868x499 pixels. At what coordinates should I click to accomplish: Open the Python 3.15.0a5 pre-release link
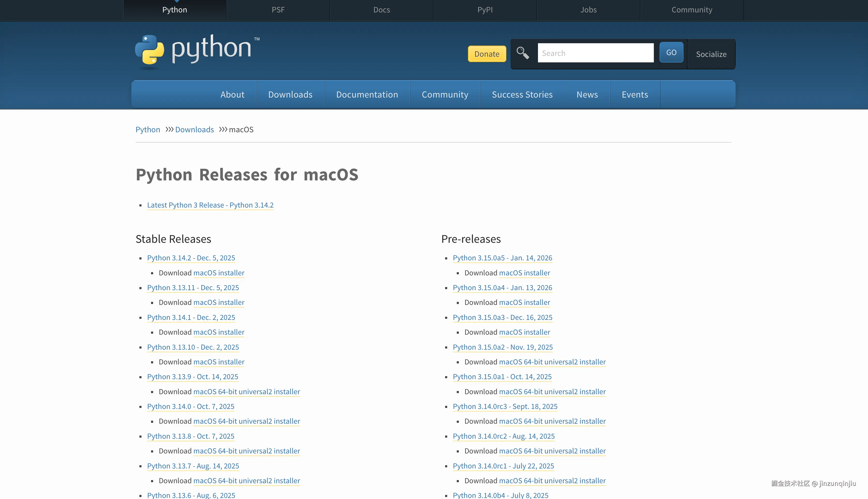tap(502, 258)
